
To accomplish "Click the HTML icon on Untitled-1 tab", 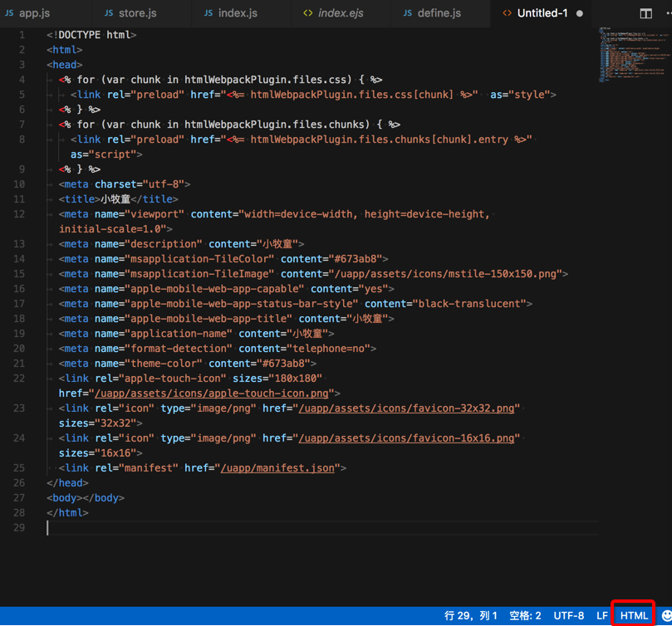I will [x=507, y=13].
